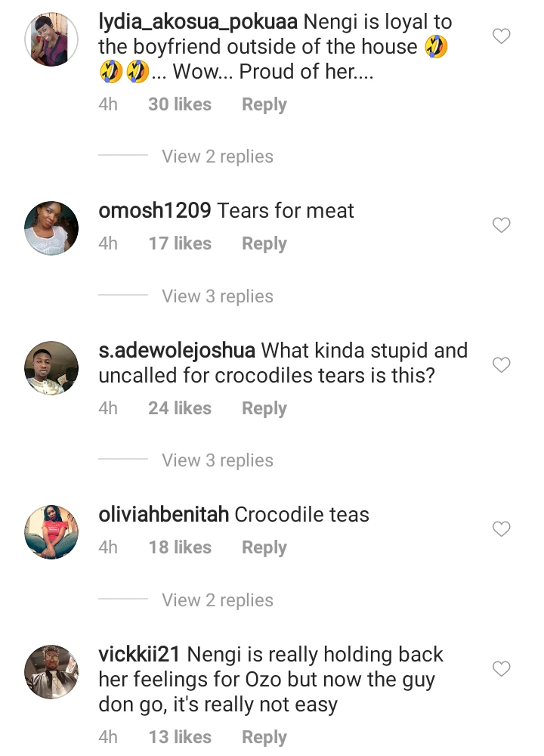The height and width of the screenshot is (756, 544).
Task: Like s.adewolejoshua's comment via heart
Action: tap(502, 365)
